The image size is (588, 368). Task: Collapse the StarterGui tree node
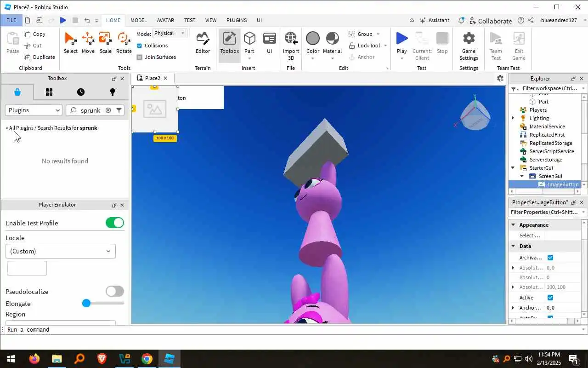click(513, 168)
